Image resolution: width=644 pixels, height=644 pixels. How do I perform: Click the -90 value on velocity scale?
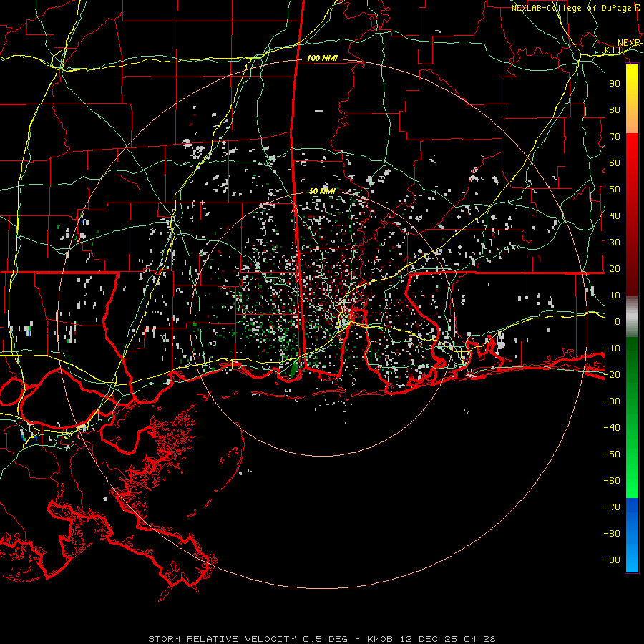click(x=612, y=560)
